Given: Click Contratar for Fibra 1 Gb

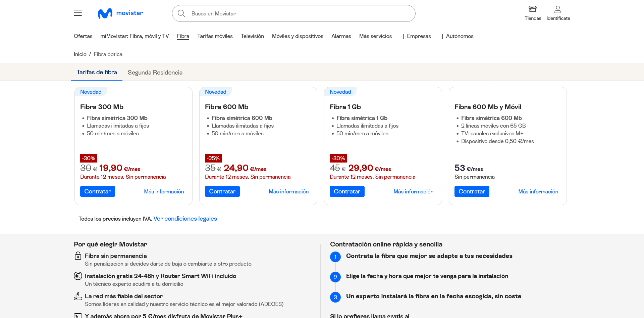Looking at the screenshot, I should click(x=347, y=191).
